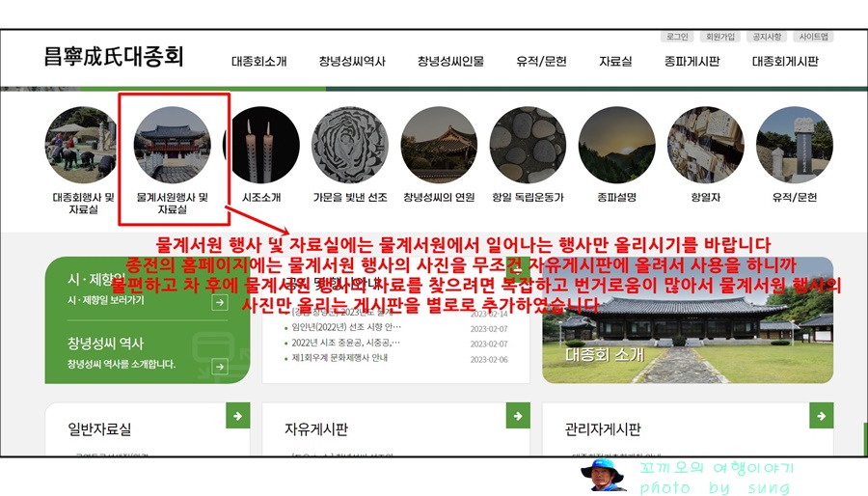Open the 대종회소개 menu
868x496 pixels.
[x=259, y=62]
